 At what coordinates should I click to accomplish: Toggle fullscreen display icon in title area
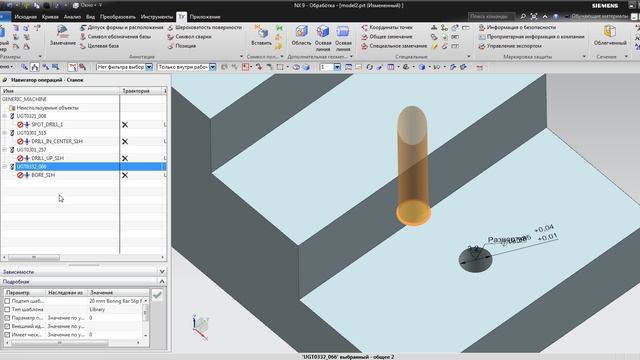(x=534, y=17)
